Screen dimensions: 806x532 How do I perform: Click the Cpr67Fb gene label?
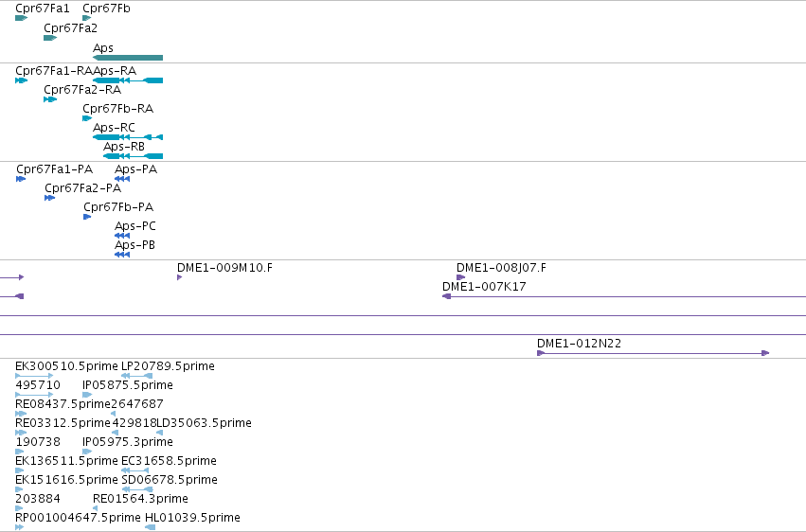tap(106, 9)
